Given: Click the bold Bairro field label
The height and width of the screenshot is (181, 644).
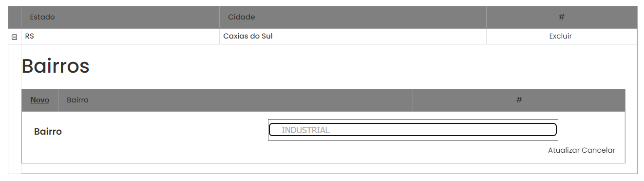Looking at the screenshot, I should tap(48, 132).
